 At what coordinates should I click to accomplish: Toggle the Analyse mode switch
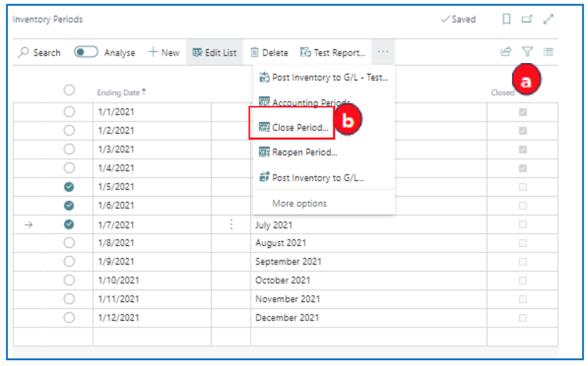(86, 52)
